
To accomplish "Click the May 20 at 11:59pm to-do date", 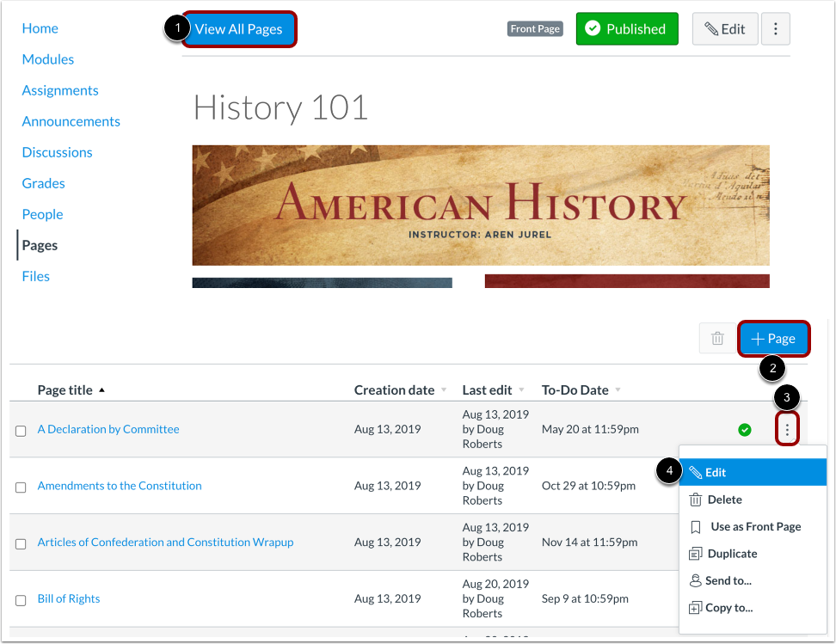I will tap(590, 429).
